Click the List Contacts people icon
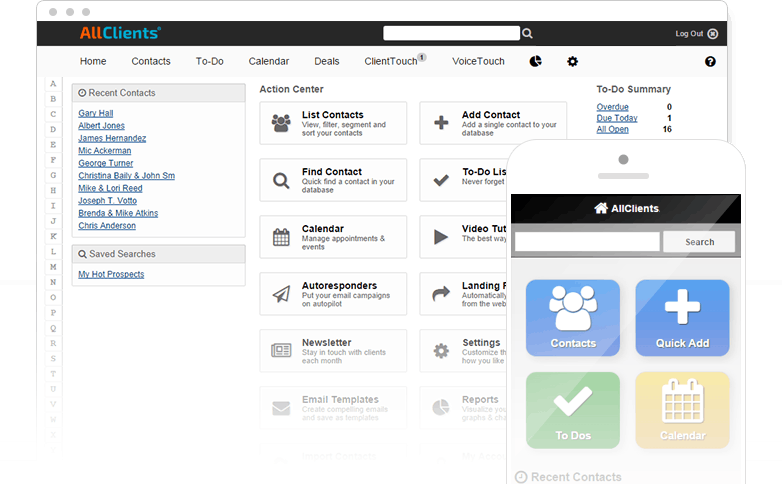The width and height of the screenshot is (782, 484). (281, 123)
